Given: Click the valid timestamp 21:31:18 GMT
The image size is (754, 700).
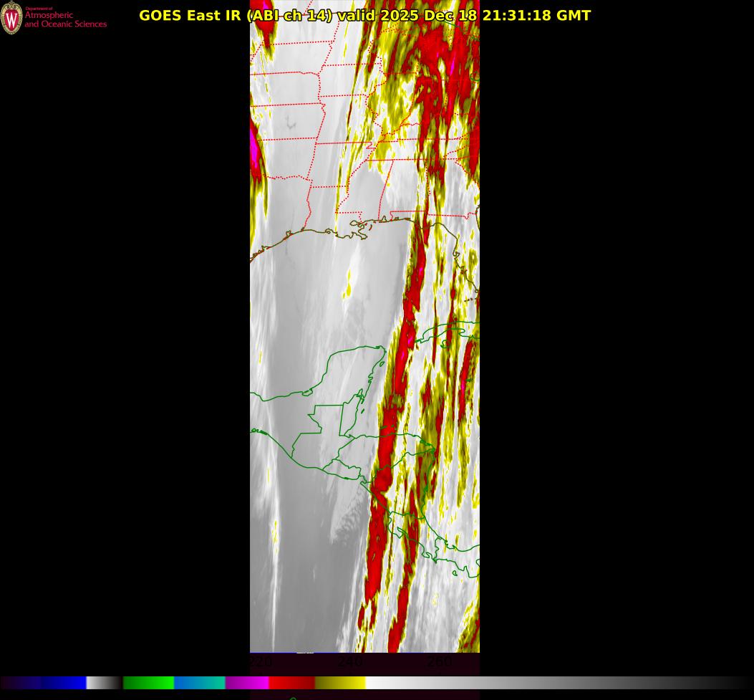Looking at the screenshot, I should [536, 16].
